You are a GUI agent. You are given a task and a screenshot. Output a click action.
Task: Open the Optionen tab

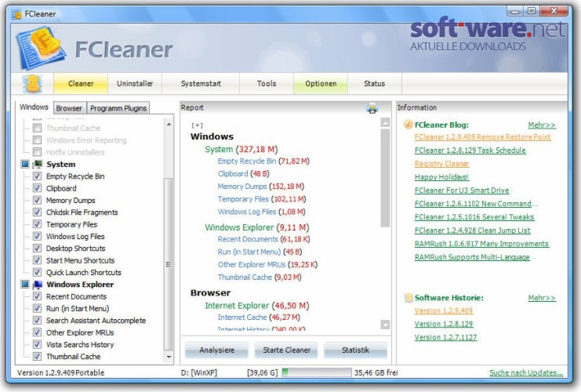(321, 84)
